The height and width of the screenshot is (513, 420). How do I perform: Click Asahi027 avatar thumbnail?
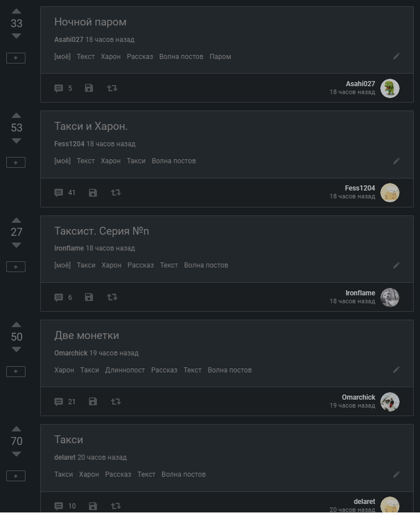click(389, 88)
